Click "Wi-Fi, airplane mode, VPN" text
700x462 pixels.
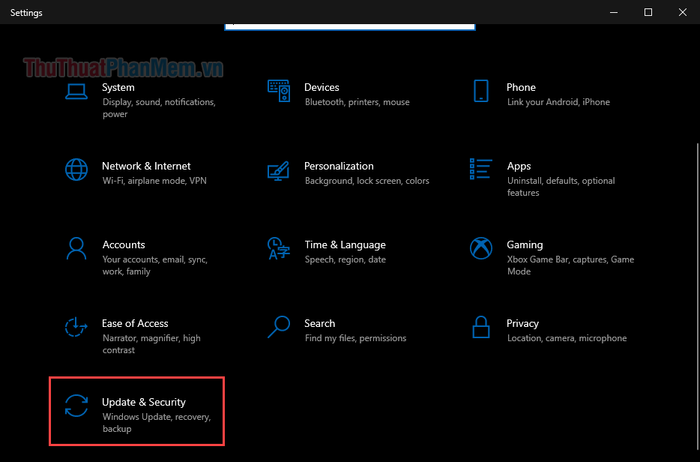tap(154, 181)
